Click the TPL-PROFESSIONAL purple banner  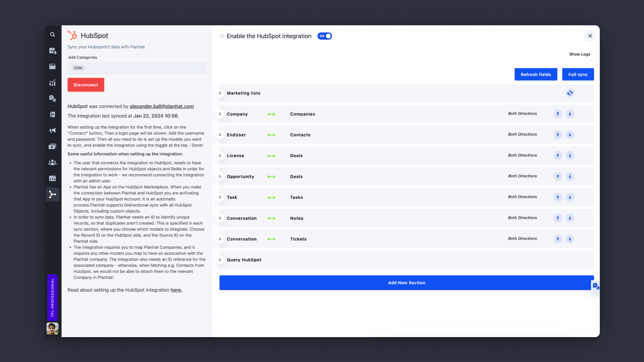(x=52, y=297)
